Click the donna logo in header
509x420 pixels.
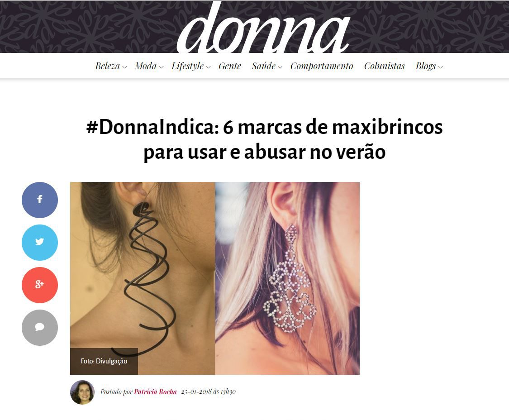pos(263,28)
